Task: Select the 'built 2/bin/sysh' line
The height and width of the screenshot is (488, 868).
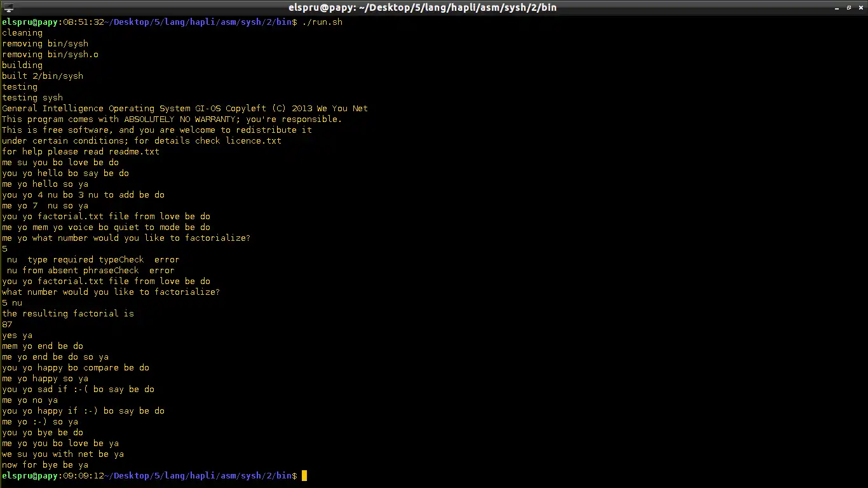Action: (x=43, y=76)
